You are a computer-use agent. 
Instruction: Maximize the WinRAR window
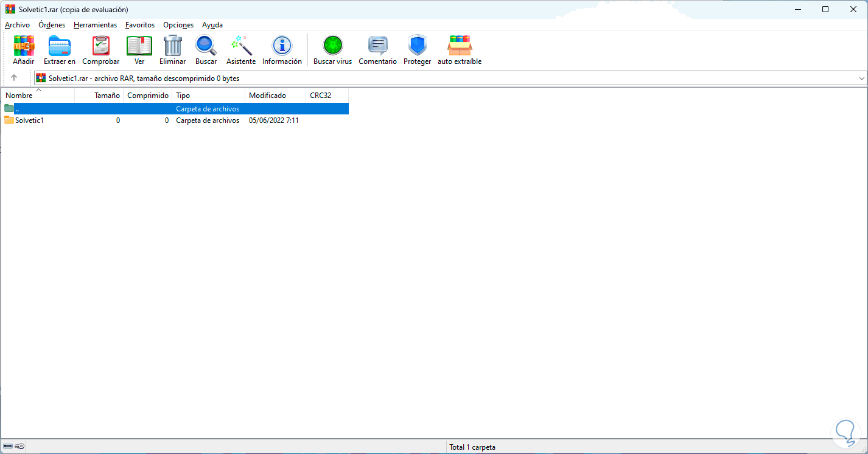pyautogui.click(x=825, y=9)
